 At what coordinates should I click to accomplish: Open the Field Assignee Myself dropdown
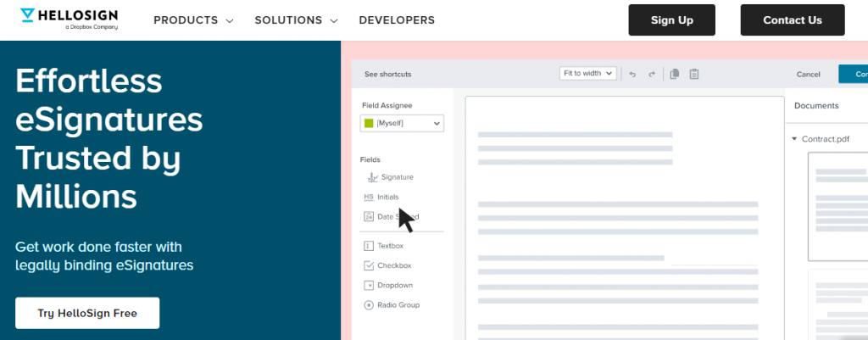click(x=402, y=123)
